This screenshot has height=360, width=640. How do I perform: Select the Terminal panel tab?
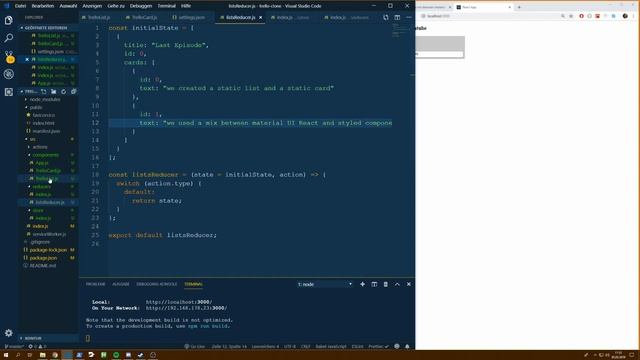point(193,284)
